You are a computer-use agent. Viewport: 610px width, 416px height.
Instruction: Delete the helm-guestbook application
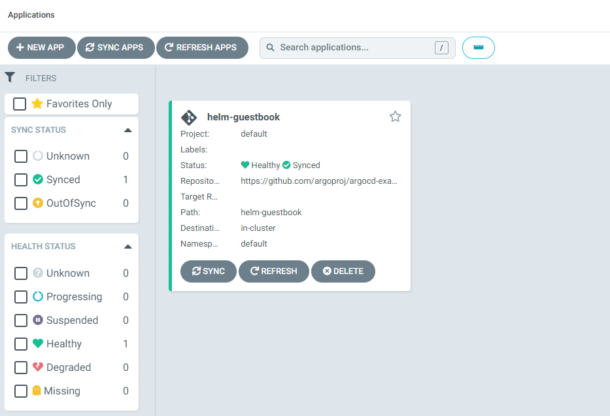(x=343, y=271)
